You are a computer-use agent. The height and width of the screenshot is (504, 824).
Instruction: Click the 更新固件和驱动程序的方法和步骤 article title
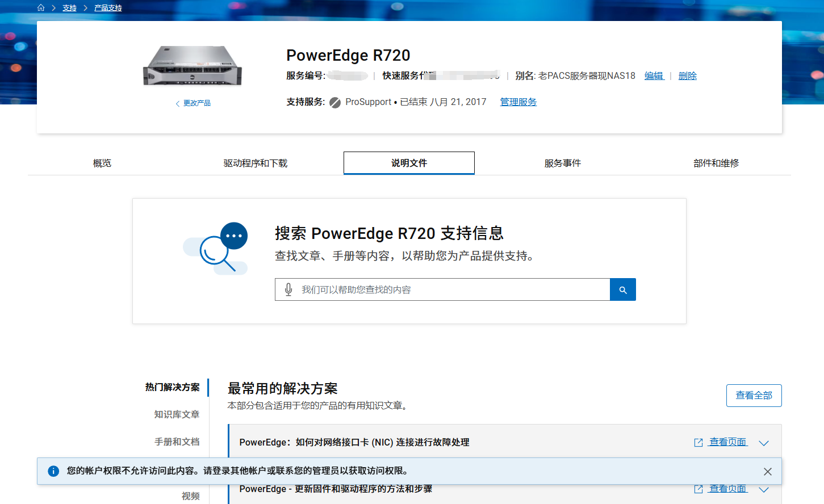(x=336, y=489)
